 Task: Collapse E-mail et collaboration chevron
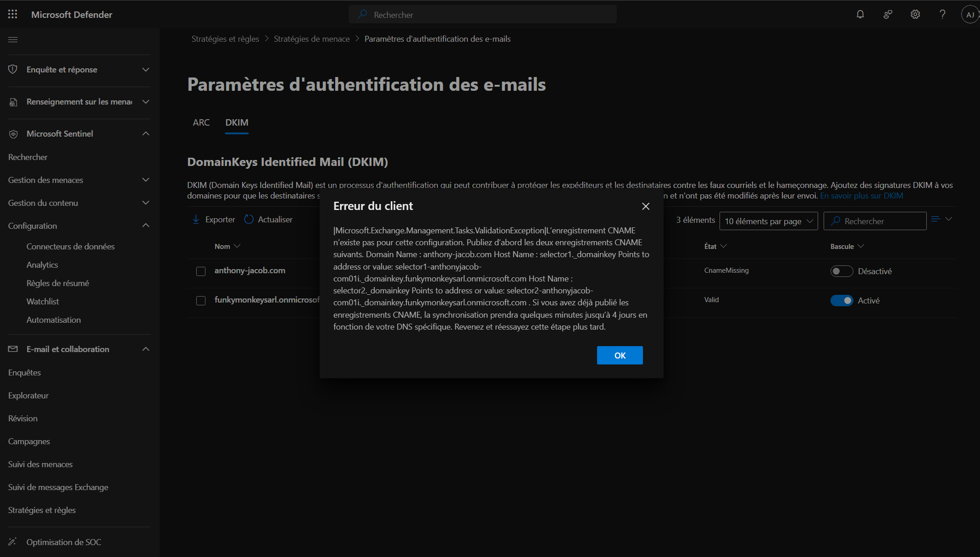click(x=146, y=349)
